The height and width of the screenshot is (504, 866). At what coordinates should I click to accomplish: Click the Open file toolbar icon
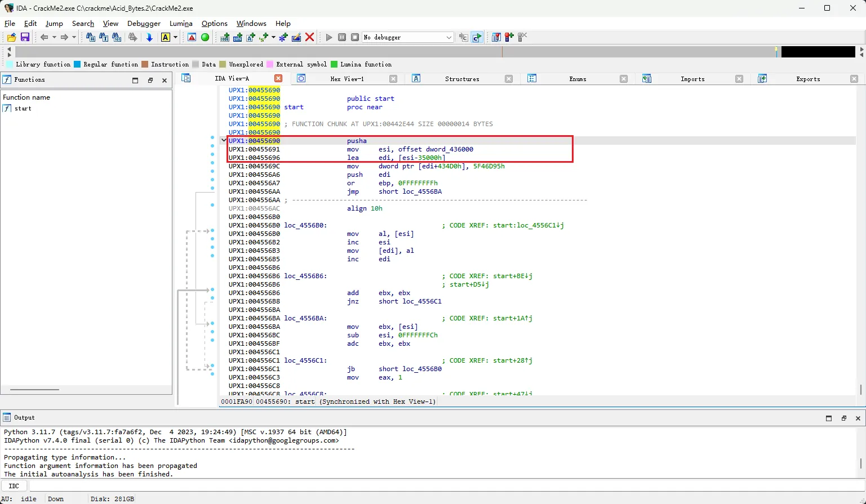click(11, 37)
